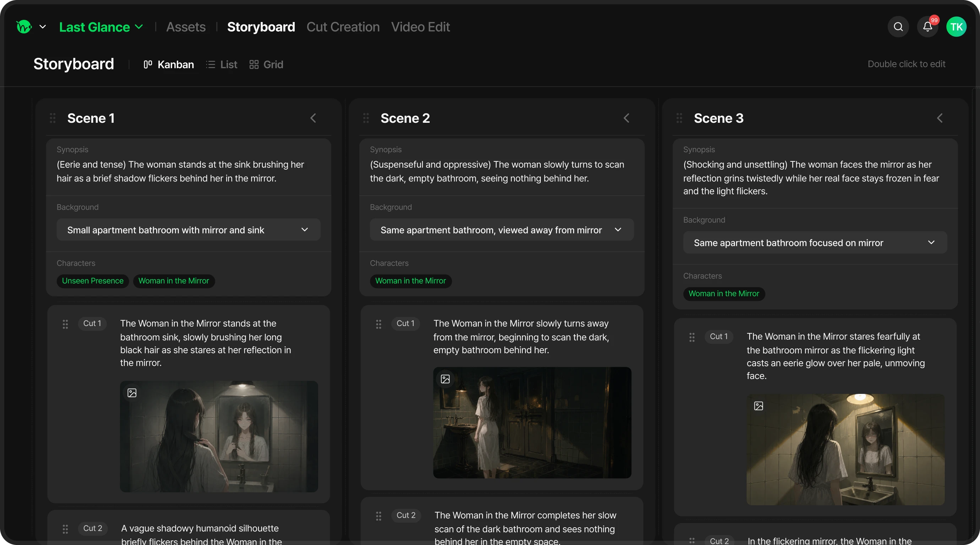Collapse the Scene 3 column
980x545 pixels.
940,118
